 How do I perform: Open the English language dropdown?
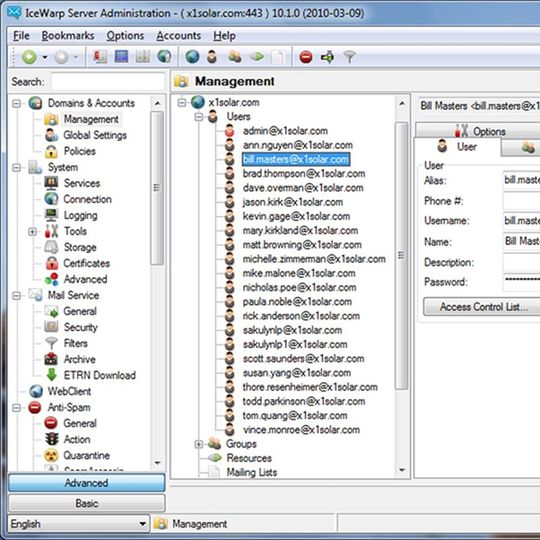pos(79,524)
